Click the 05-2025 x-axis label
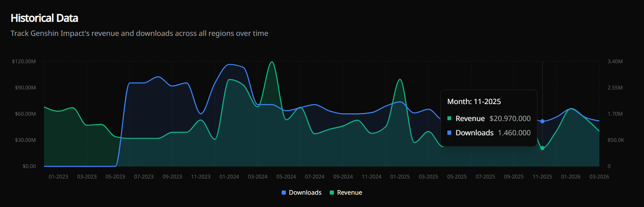The height and width of the screenshot is (207, 644). 457,177
